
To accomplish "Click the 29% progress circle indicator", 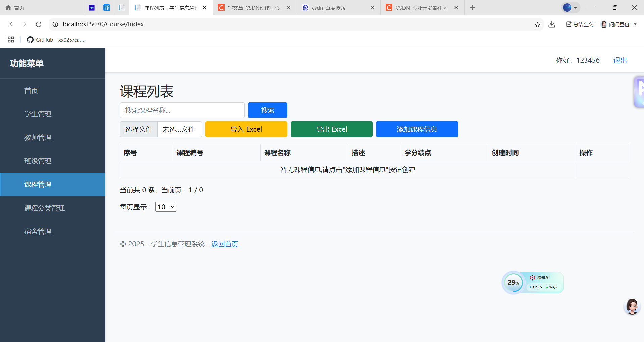I will tap(513, 282).
